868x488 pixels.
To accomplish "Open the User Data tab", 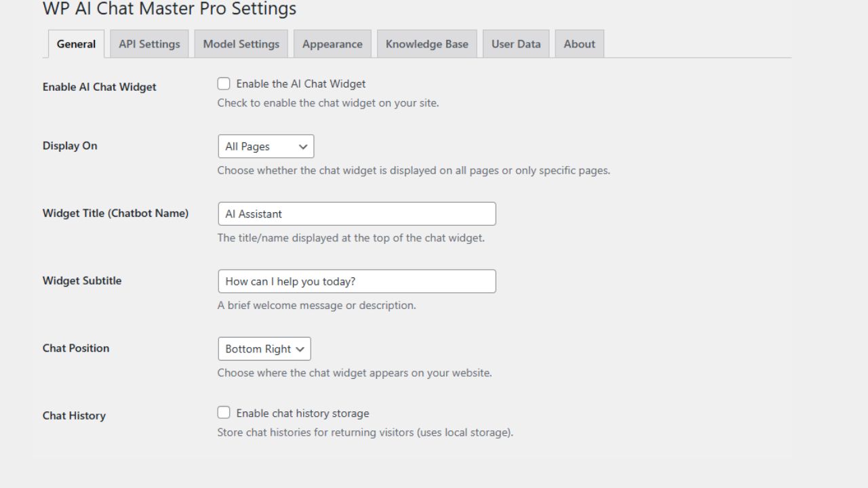I will pyautogui.click(x=516, y=44).
